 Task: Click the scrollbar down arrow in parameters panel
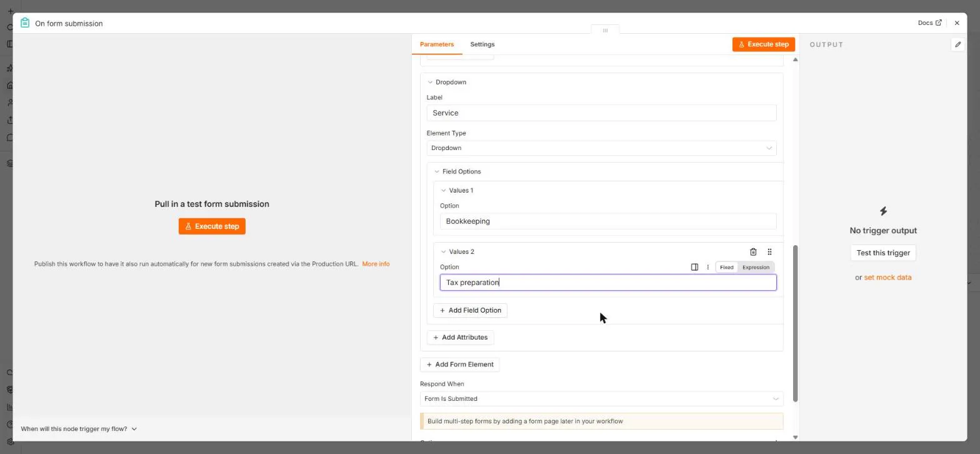pos(795,437)
